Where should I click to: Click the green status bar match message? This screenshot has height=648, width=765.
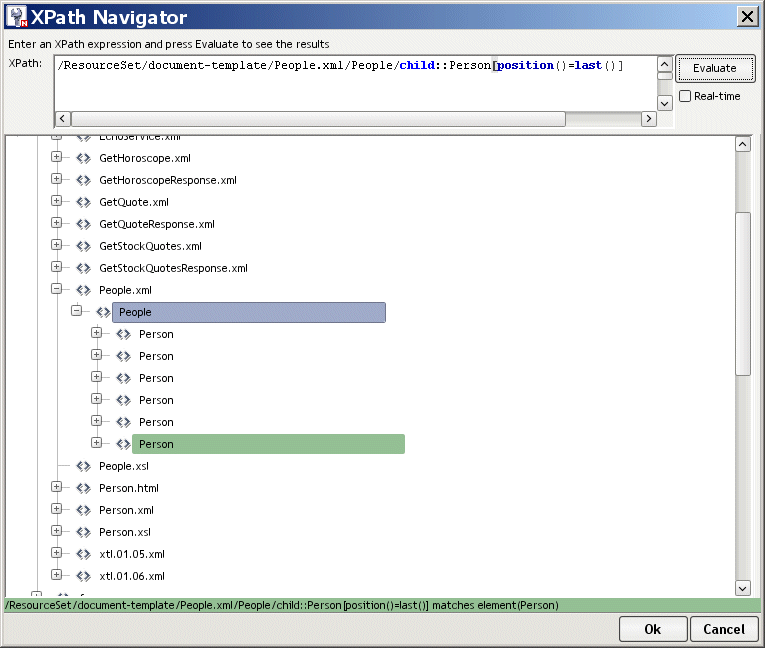(x=282, y=605)
